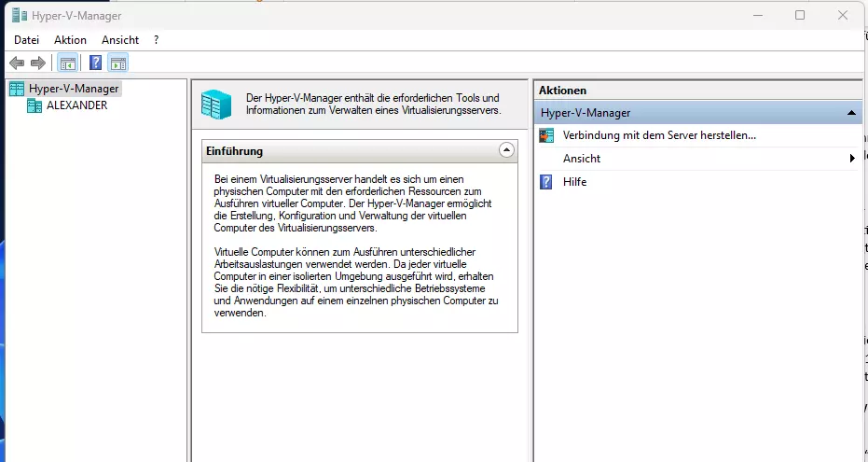Open the ? help menu in menu bar
868x462 pixels.
157,40
